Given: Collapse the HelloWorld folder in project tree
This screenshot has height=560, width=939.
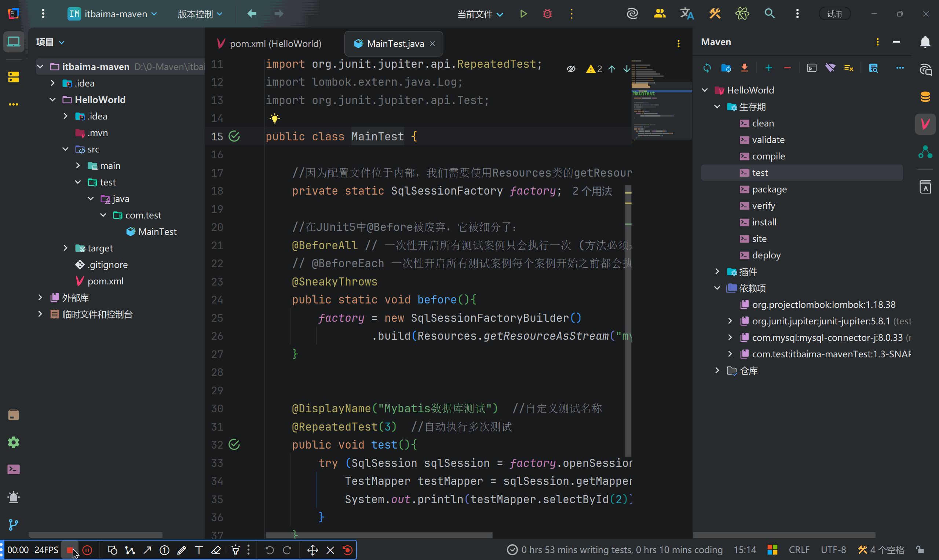Looking at the screenshot, I should tap(53, 100).
